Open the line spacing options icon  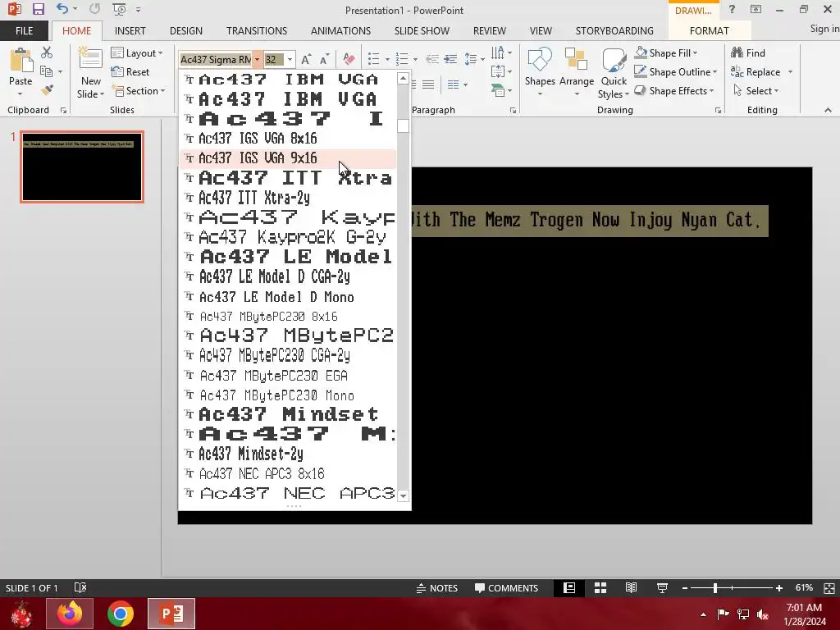[x=471, y=59]
